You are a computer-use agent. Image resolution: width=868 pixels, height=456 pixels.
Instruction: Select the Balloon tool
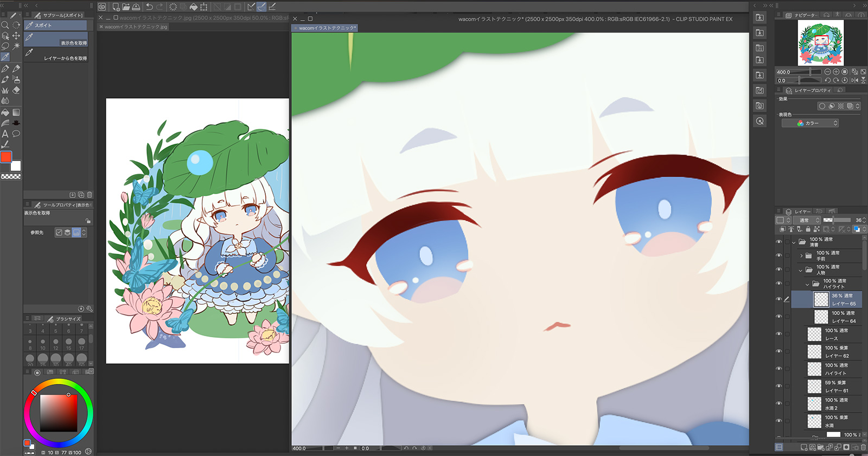tap(16, 133)
